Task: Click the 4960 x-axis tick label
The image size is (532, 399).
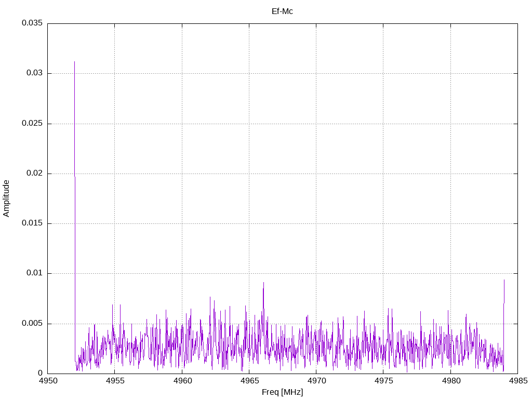Action: [x=182, y=381]
